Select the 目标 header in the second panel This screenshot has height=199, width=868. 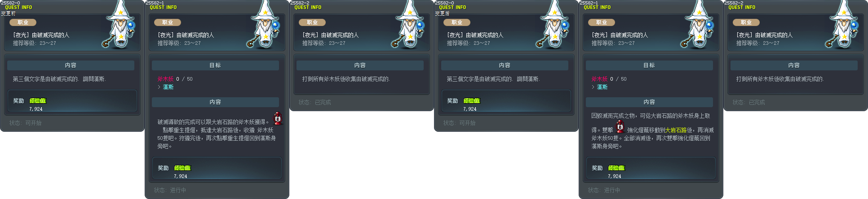215,65
